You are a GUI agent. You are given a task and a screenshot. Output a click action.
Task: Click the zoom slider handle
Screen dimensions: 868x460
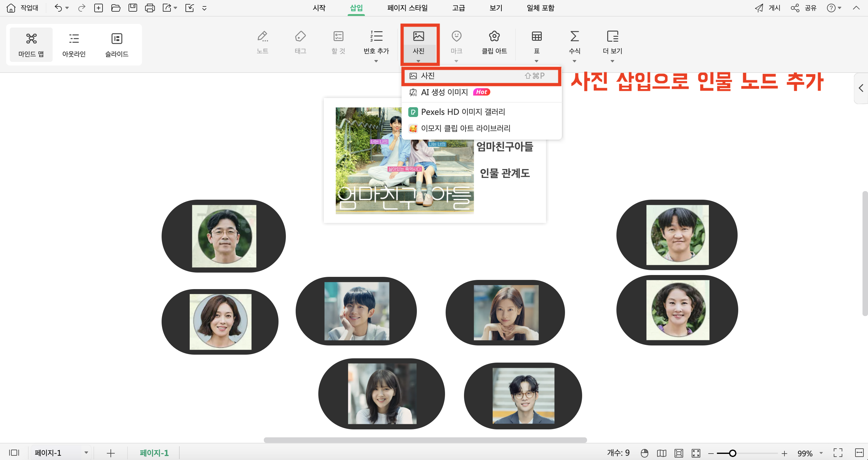pyautogui.click(x=732, y=453)
